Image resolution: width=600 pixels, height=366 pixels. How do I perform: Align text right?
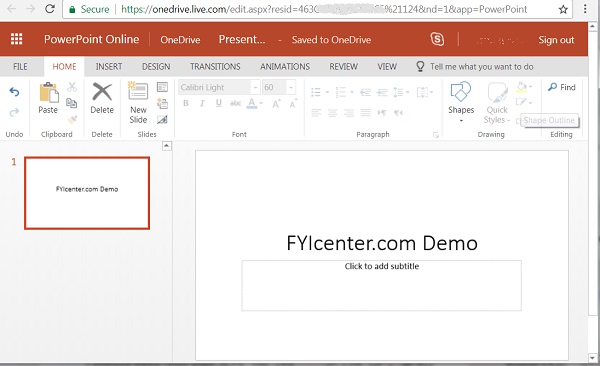[349, 113]
